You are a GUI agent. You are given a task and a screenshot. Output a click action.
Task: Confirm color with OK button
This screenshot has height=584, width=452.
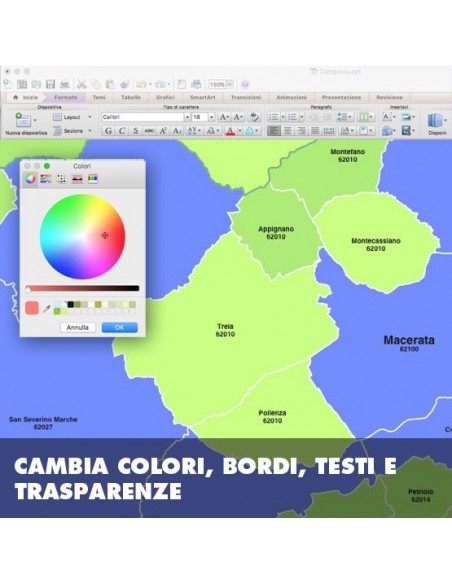coord(120,327)
